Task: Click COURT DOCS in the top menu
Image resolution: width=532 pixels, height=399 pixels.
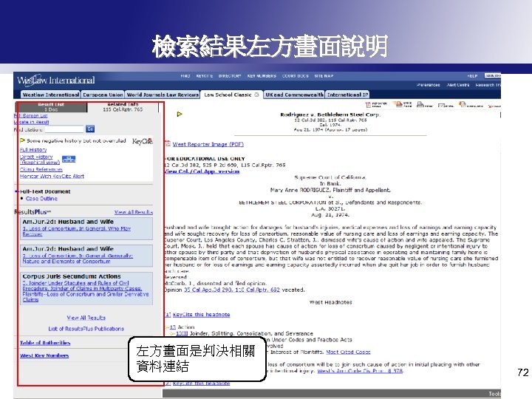Action: [295, 76]
